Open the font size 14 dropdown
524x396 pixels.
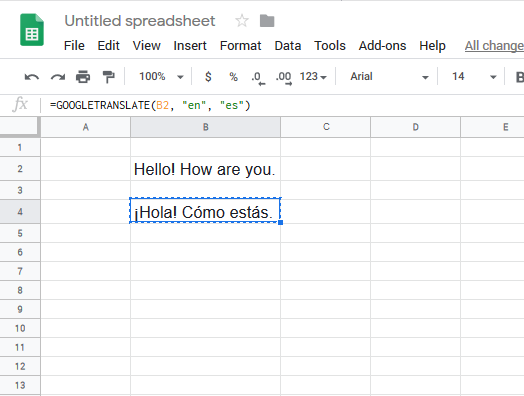coord(474,77)
